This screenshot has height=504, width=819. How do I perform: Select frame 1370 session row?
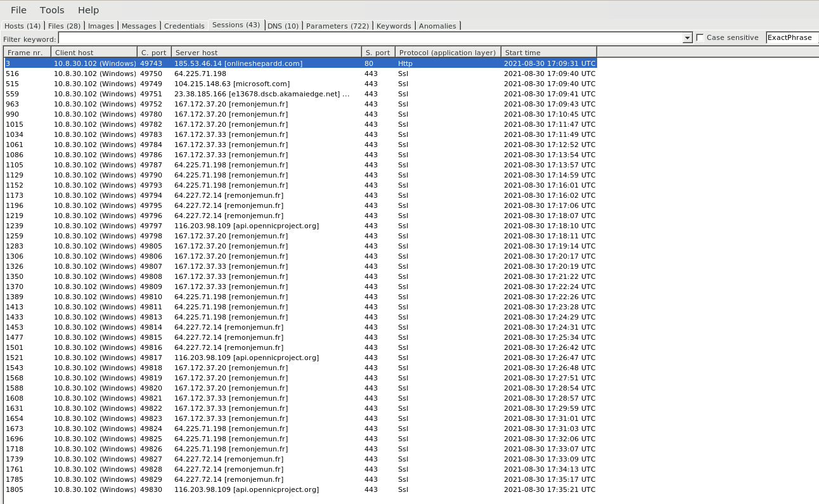300,287
